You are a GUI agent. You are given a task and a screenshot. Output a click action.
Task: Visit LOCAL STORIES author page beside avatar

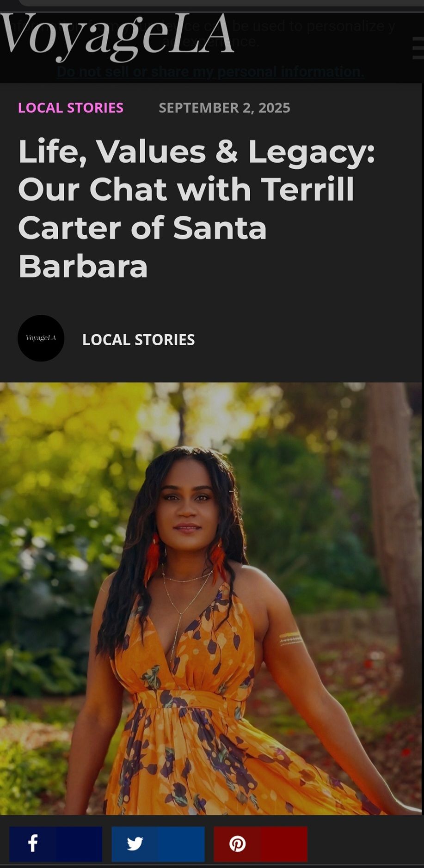point(138,340)
